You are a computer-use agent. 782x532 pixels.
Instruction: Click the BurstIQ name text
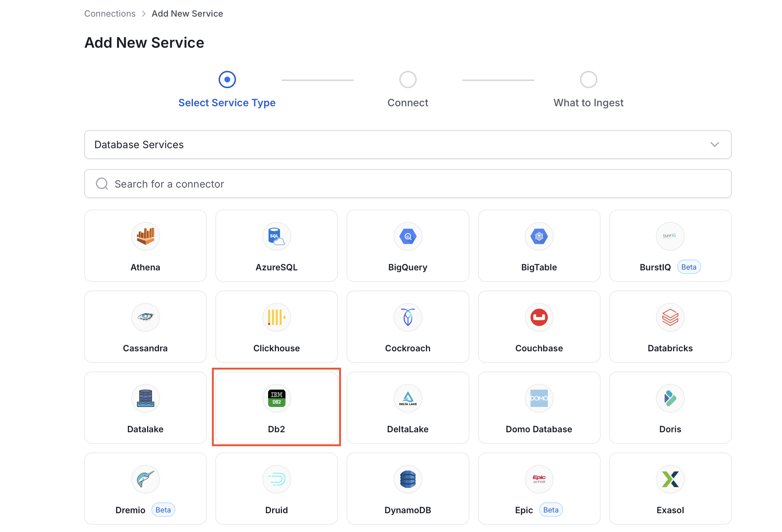tap(655, 267)
